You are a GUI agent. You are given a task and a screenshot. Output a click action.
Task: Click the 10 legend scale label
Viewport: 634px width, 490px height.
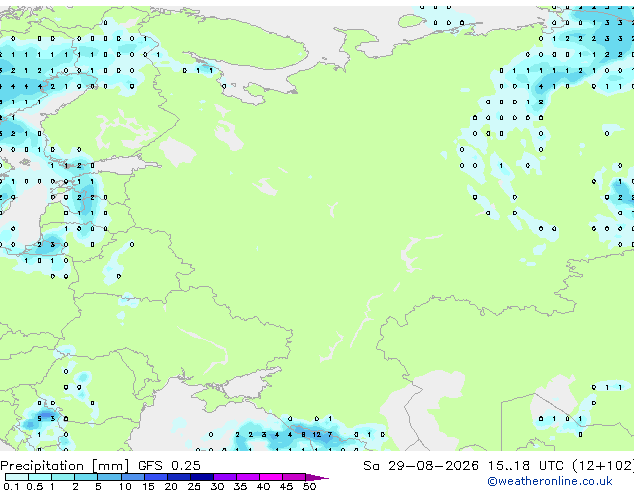(x=125, y=486)
